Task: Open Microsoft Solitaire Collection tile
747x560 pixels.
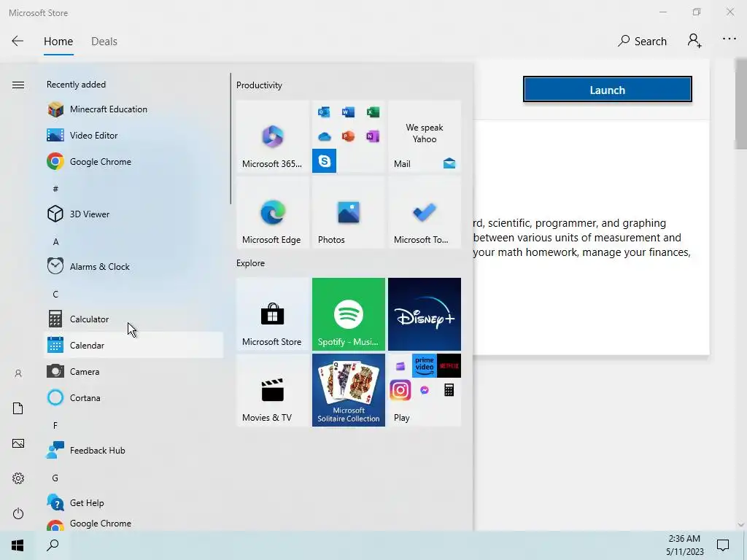Action: click(x=349, y=390)
